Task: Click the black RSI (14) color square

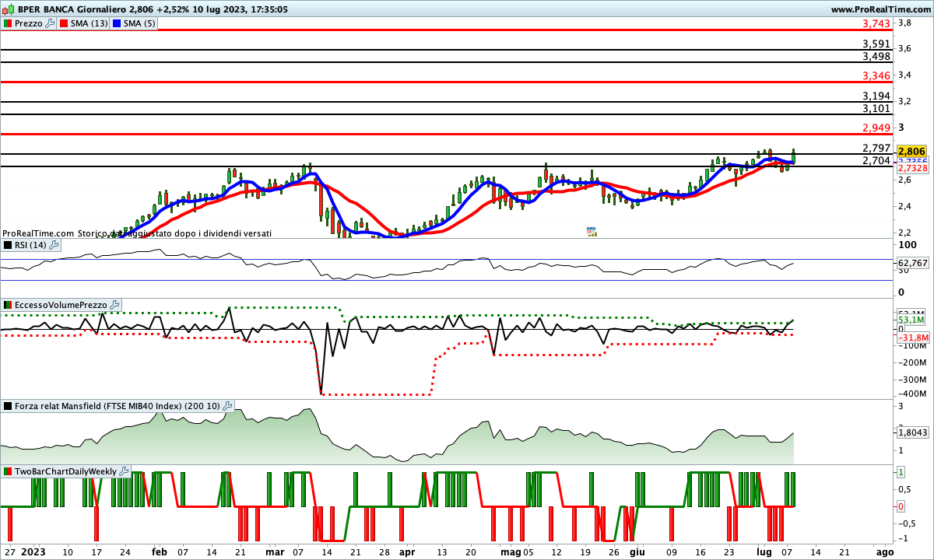Action: click(x=8, y=245)
